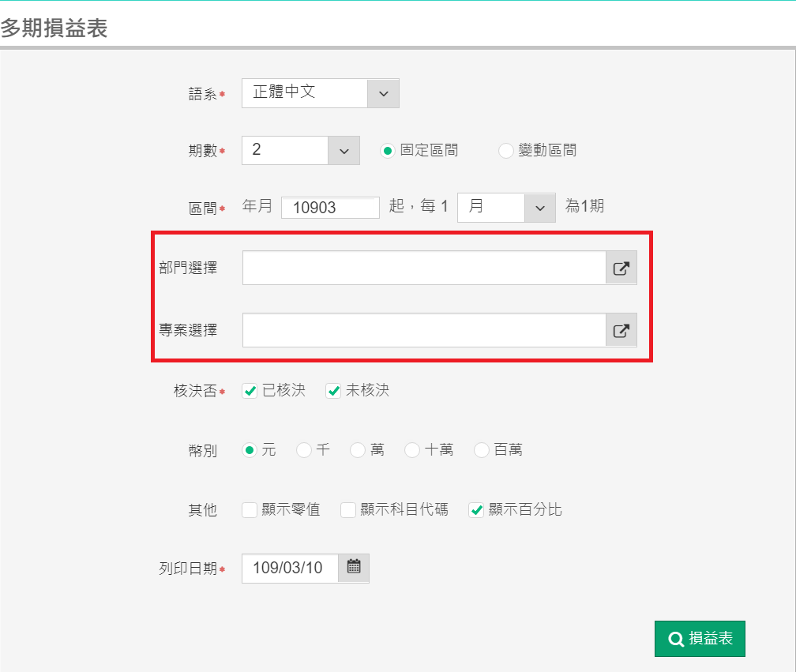The height and width of the screenshot is (672, 796).
Task: Click the 年月 input field showing 10903
Action: 330,208
